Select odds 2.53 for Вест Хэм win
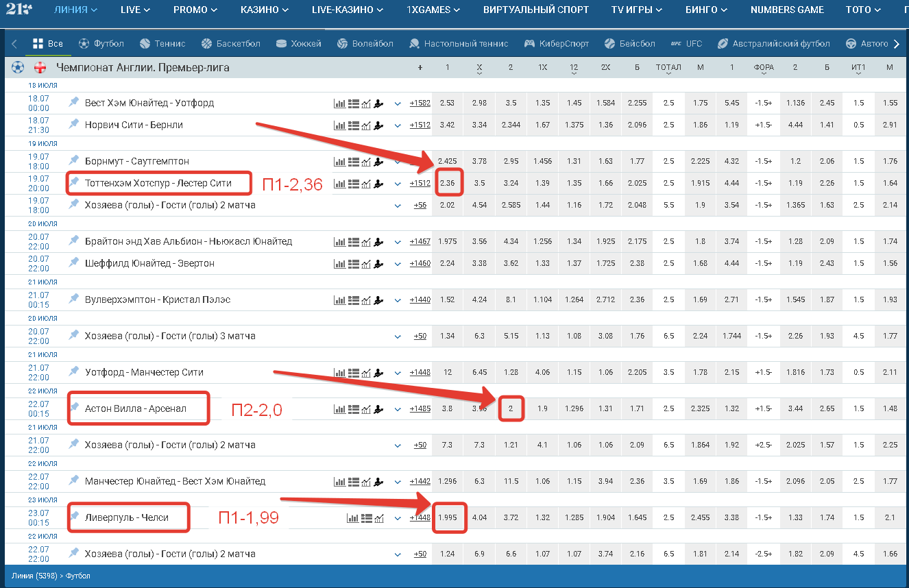 coord(448,103)
